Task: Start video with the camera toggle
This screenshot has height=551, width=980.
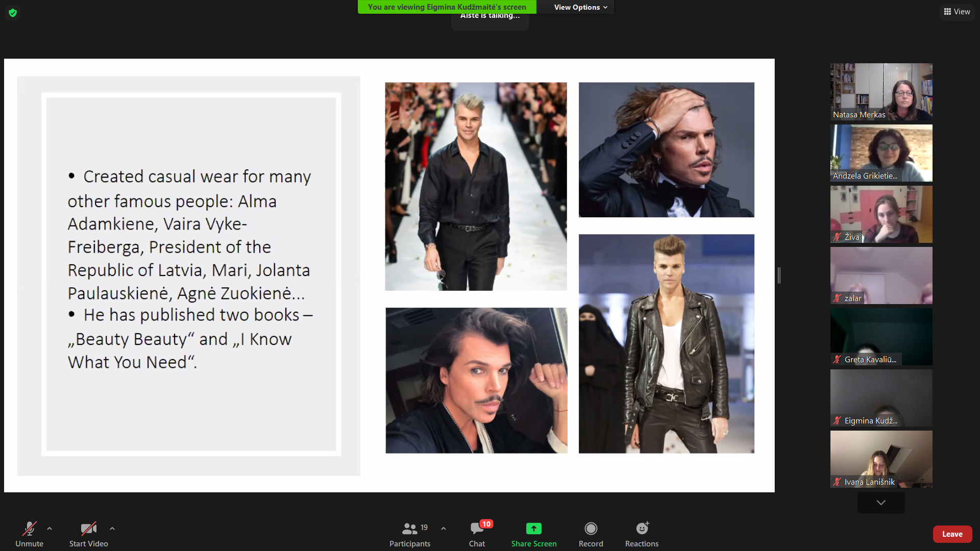Action: click(88, 534)
